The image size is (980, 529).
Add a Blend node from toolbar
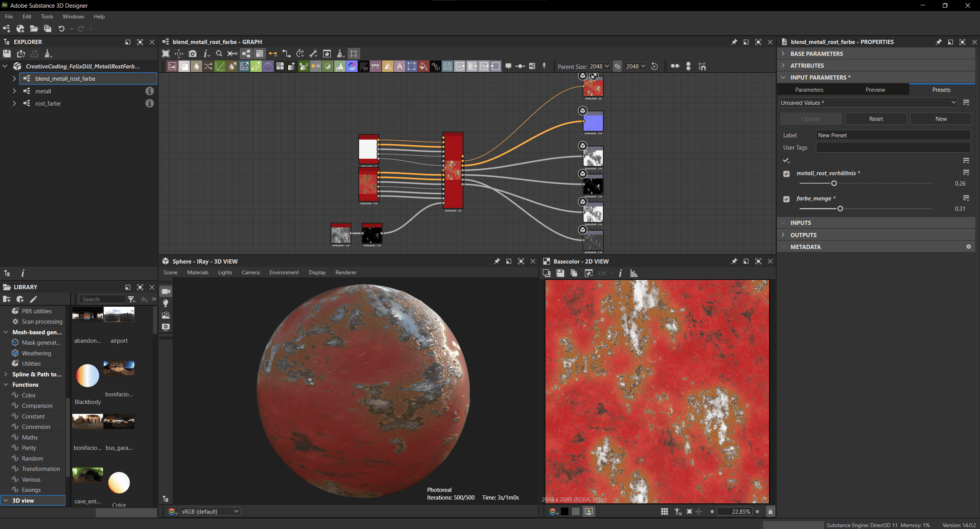(185, 67)
